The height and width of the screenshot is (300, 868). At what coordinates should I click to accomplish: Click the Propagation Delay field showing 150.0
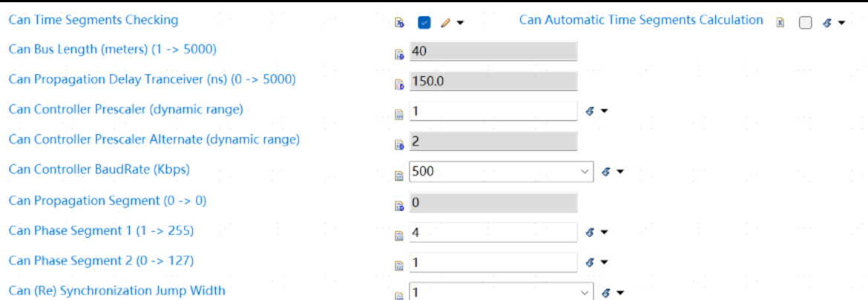493,81
